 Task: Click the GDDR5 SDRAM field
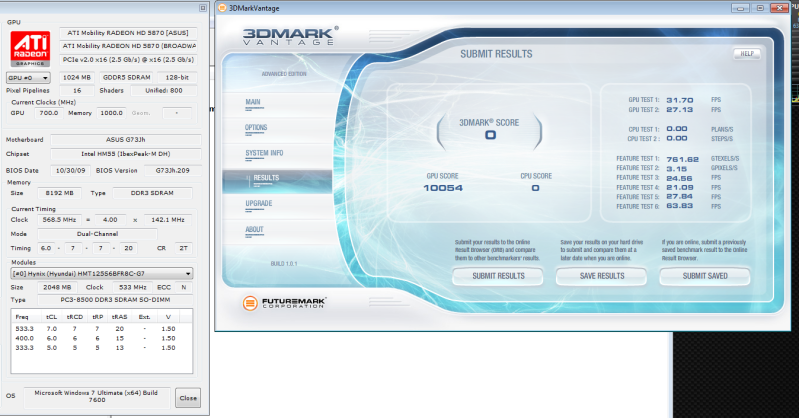pyautogui.click(x=126, y=77)
